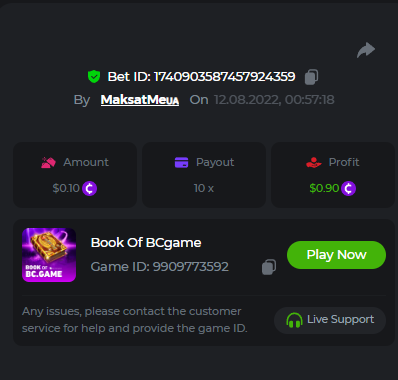Open MaksatMeua user profile link
This screenshot has height=380, width=398.
[x=140, y=100]
